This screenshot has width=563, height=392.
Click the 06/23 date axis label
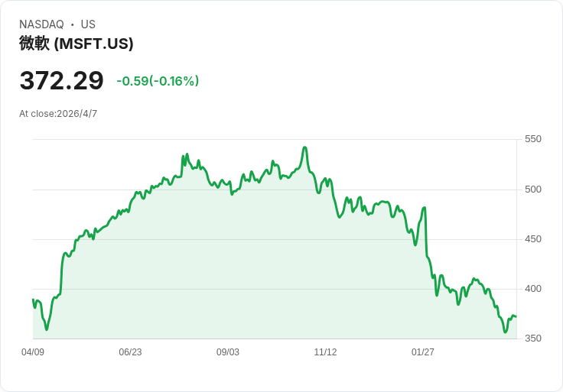tap(130, 352)
